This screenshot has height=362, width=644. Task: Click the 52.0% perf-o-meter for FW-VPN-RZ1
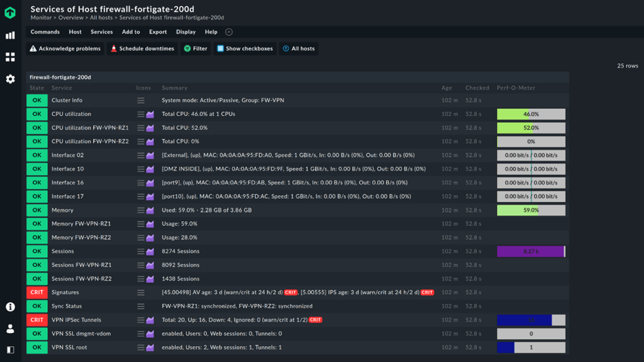pyautogui.click(x=531, y=128)
